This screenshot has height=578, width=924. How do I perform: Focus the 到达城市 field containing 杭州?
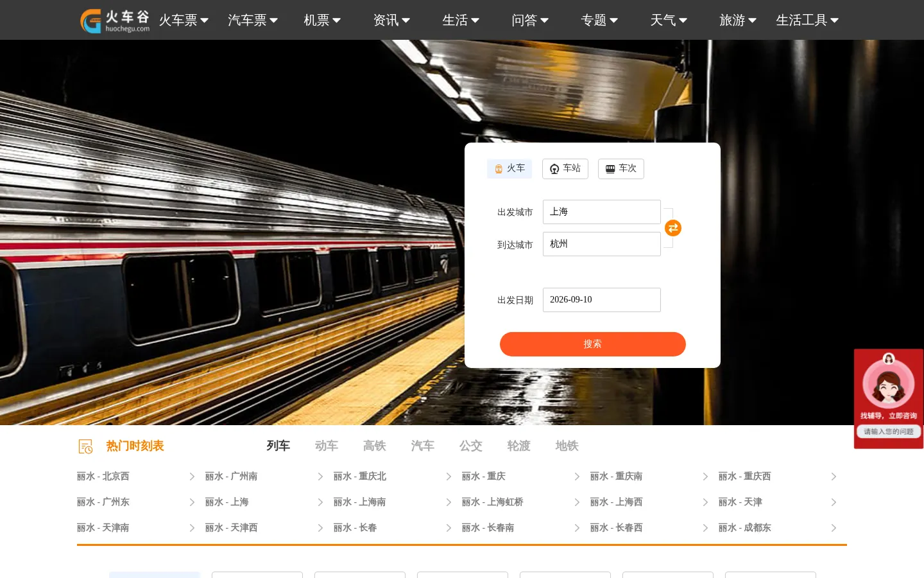point(602,244)
